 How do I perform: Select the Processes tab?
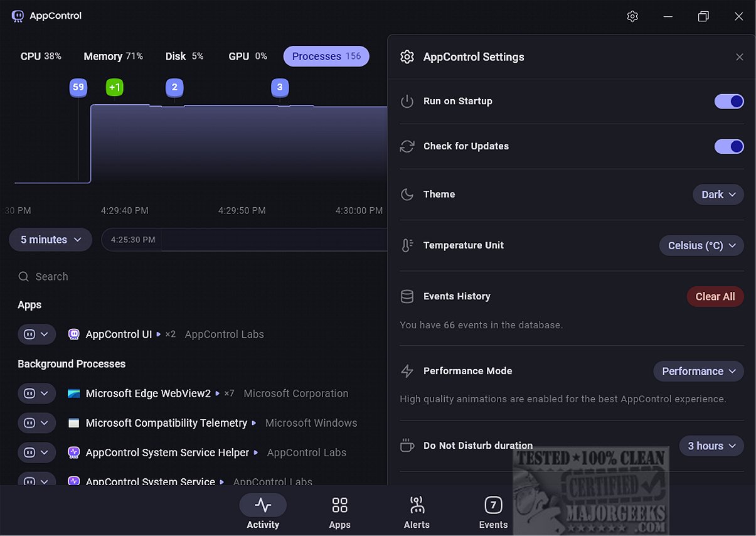pyautogui.click(x=326, y=56)
